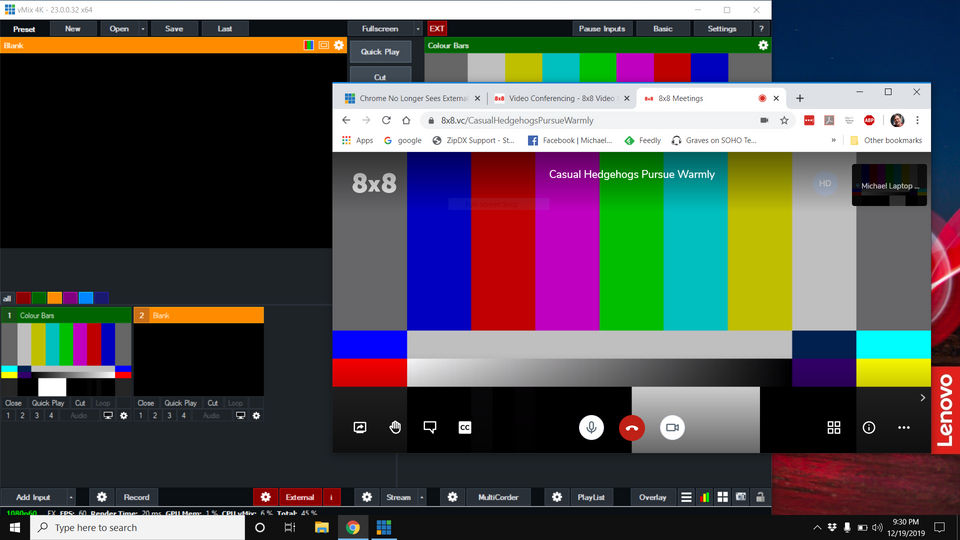960x540 pixels.
Task: Toggle the camera in meeting toolbar
Action: pos(672,427)
